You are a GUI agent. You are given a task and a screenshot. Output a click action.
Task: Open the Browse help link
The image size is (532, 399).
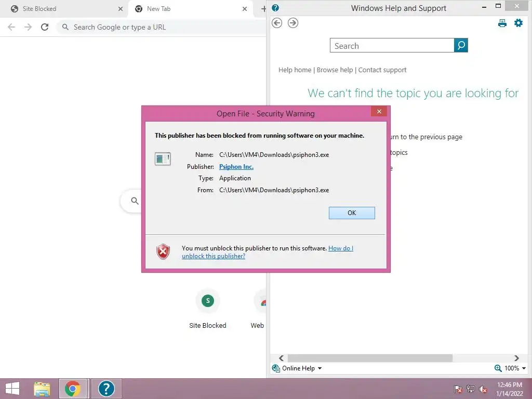pyautogui.click(x=335, y=70)
